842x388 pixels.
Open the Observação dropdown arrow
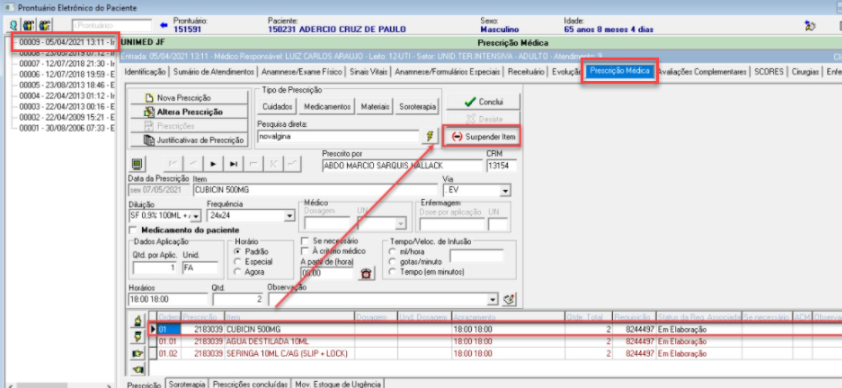pos(493,299)
